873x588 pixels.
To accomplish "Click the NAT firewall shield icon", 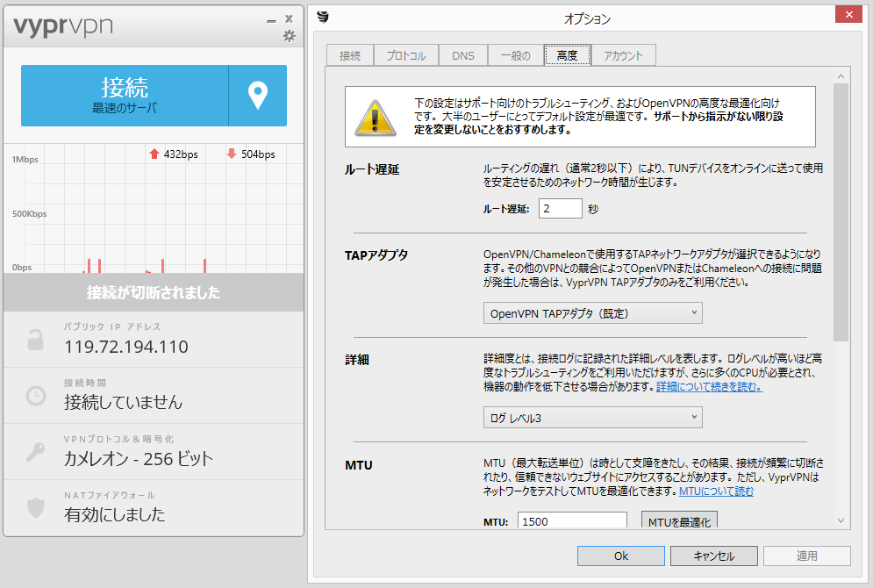I will pos(36,508).
